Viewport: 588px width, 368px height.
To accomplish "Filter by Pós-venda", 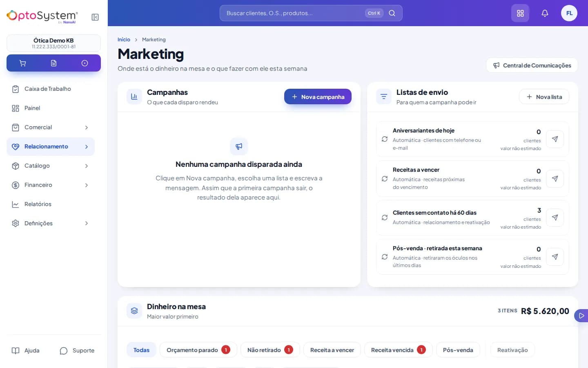I will tap(458, 350).
